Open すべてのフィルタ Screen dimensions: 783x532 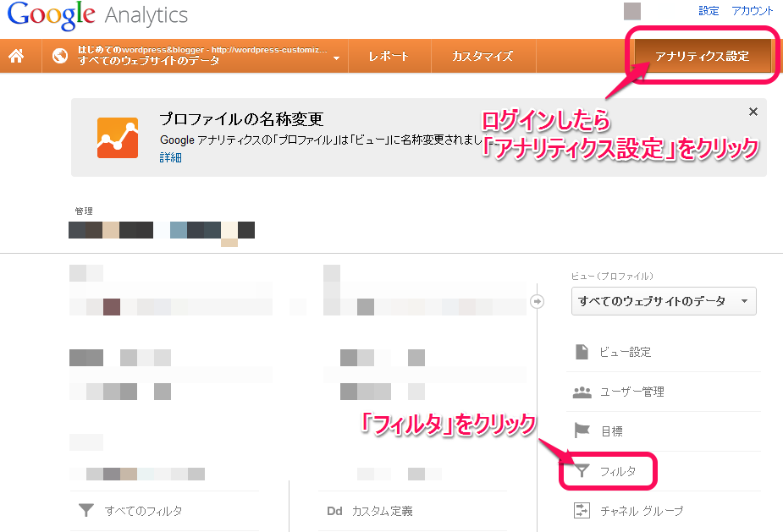point(143,511)
